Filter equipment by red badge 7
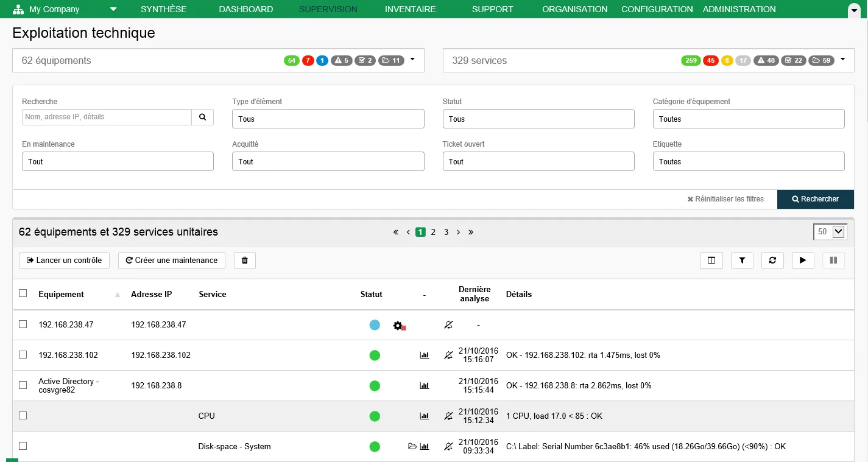 (x=308, y=61)
